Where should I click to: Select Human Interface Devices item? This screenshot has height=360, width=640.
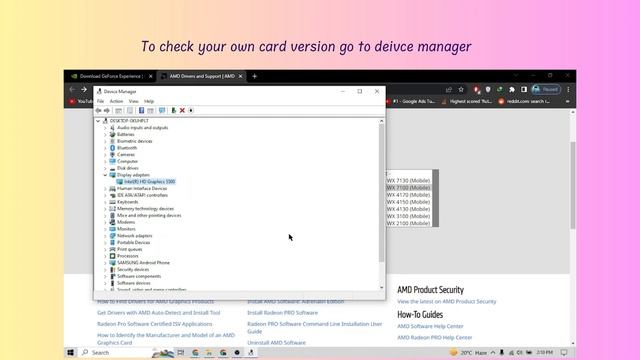pos(142,189)
